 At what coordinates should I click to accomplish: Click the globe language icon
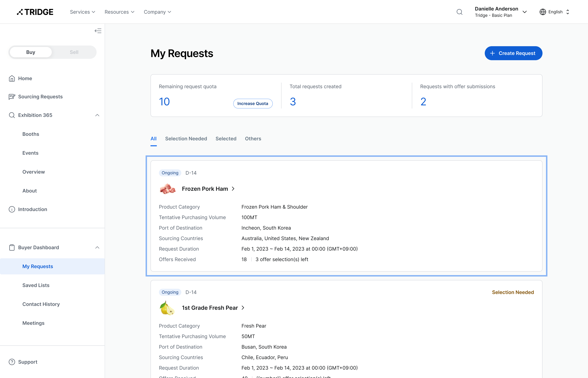(x=543, y=12)
